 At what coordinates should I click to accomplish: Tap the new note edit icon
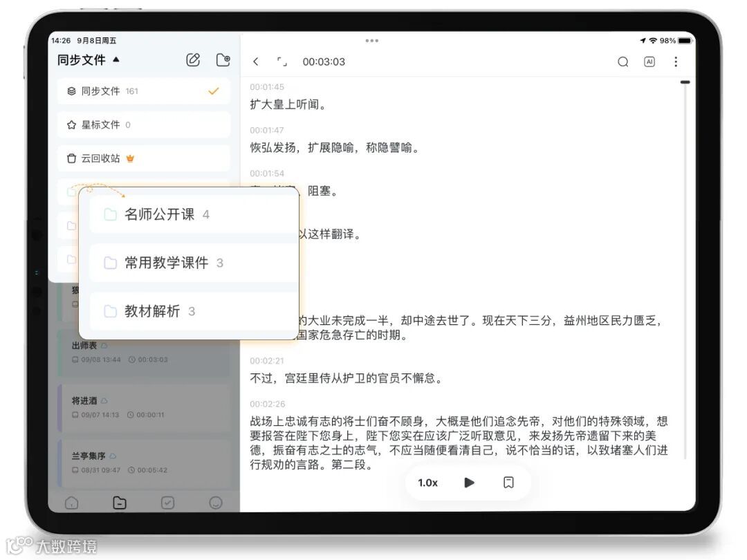[193, 60]
